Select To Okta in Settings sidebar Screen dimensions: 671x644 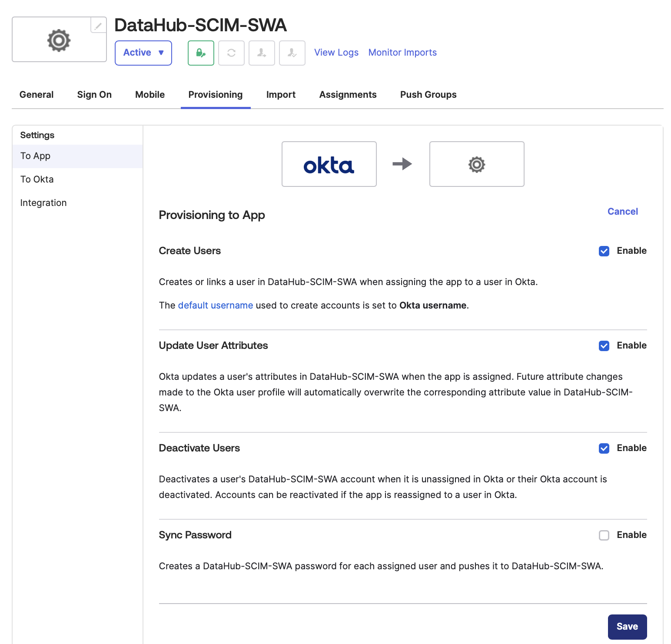point(78,179)
